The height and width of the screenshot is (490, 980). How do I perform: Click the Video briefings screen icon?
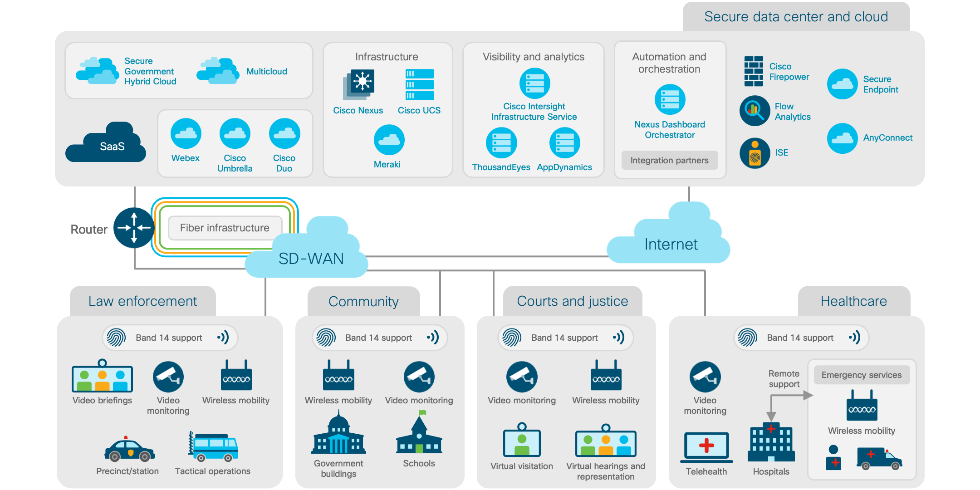click(x=103, y=376)
